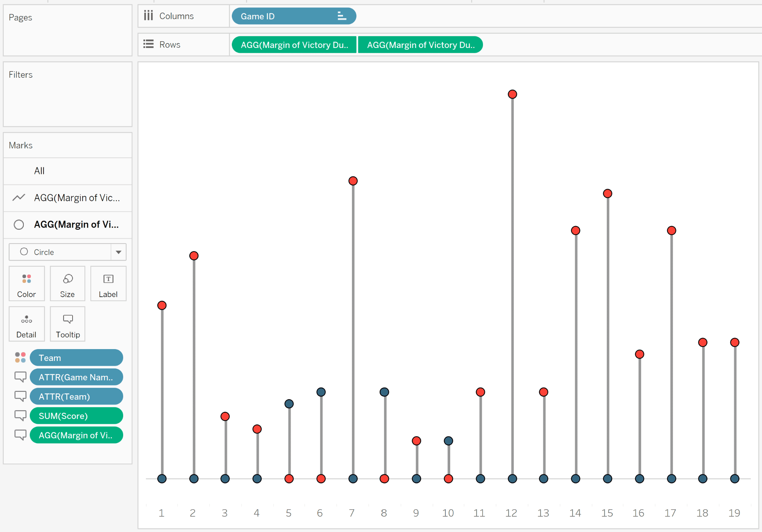Expand the Circle mark type dropdown
Image resolution: width=762 pixels, height=532 pixels.
(x=118, y=252)
